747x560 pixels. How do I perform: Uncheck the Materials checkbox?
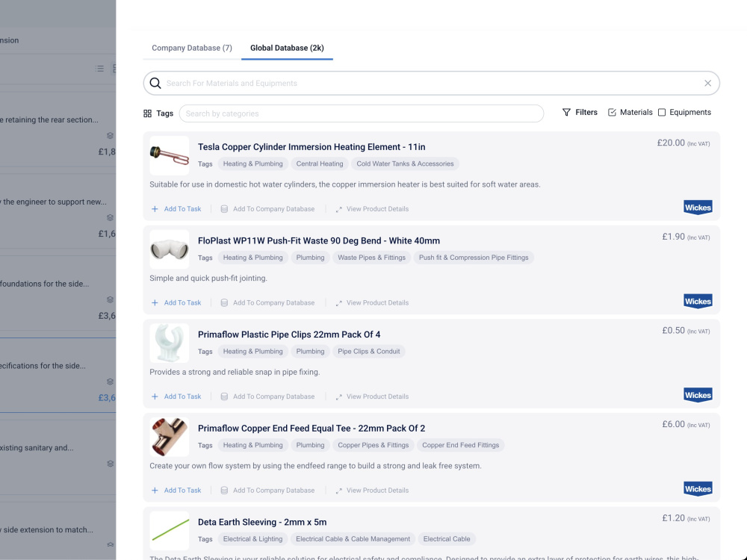point(612,113)
